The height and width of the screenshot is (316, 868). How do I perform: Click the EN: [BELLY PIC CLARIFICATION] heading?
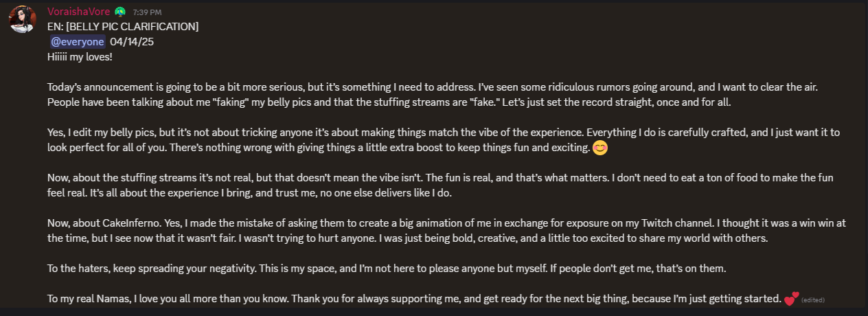(x=123, y=27)
